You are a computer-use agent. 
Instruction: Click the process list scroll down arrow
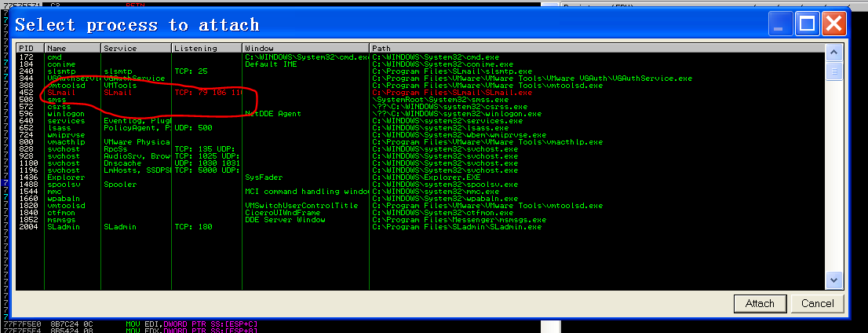pyautogui.click(x=833, y=280)
